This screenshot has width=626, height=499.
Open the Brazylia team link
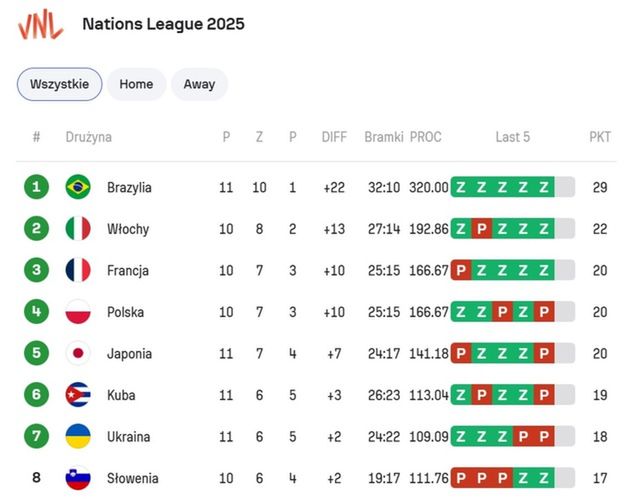pos(129,187)
